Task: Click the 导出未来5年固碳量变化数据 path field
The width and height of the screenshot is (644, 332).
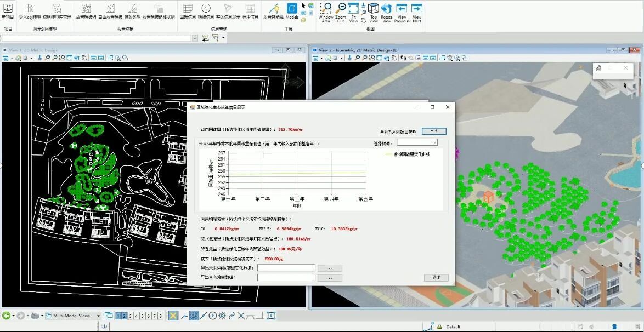Action: pos(286,268)
